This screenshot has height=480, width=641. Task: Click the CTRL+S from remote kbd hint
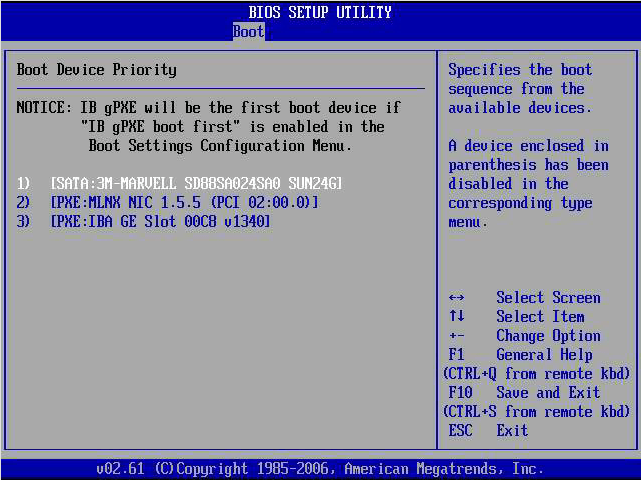[536, 412]
